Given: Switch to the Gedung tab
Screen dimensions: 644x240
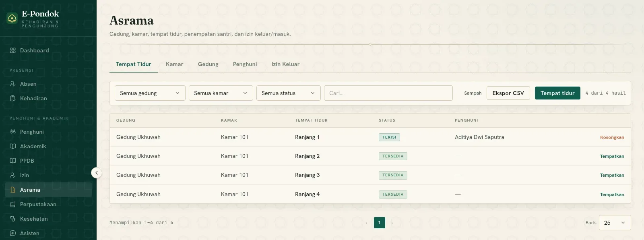Looking at the screenshot, I should (208, 64).
